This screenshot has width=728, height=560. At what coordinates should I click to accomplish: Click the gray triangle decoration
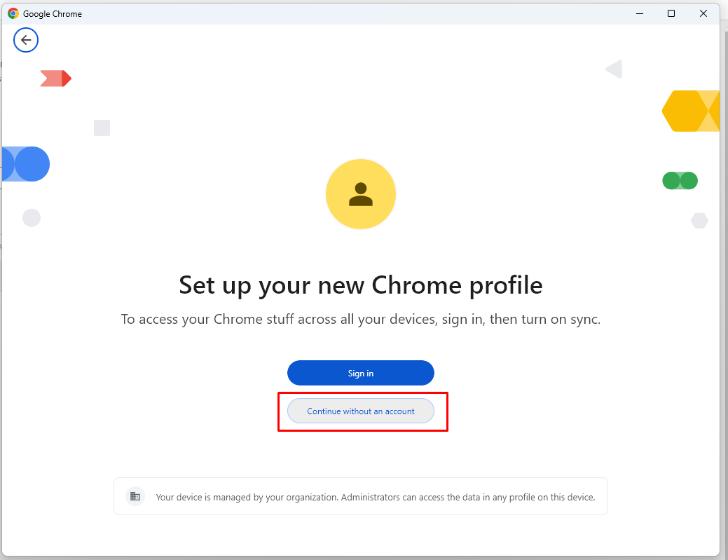(x=614, y=69)
